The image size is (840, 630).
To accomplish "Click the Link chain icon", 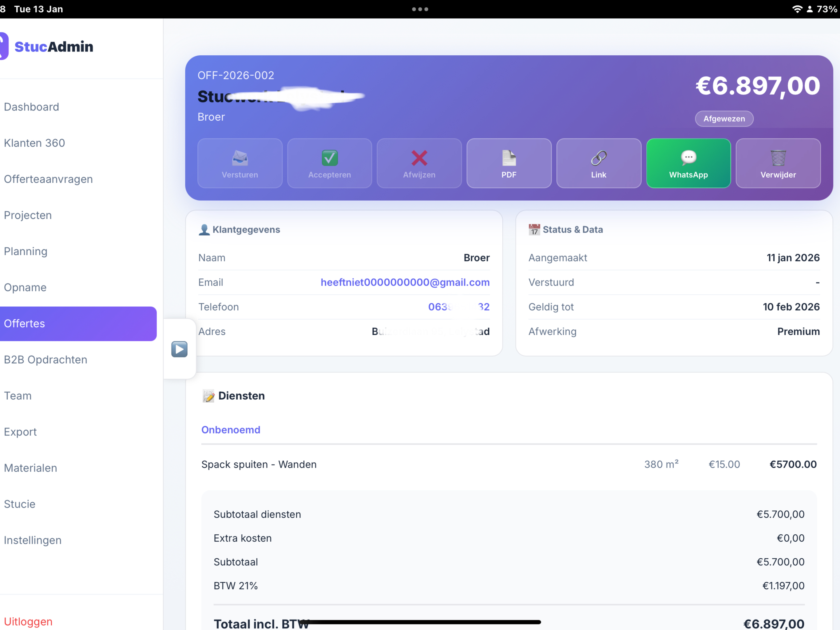I will 598,158.
